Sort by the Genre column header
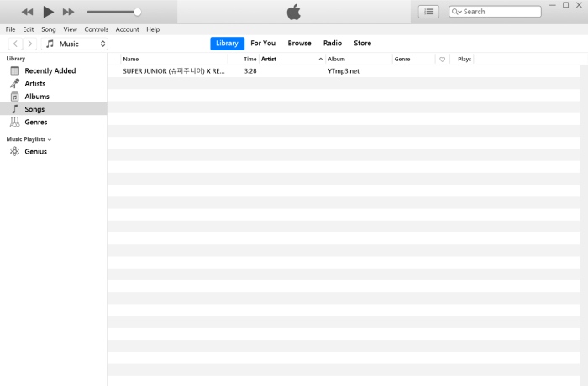The image size is (588, 386). pos(413,60)
